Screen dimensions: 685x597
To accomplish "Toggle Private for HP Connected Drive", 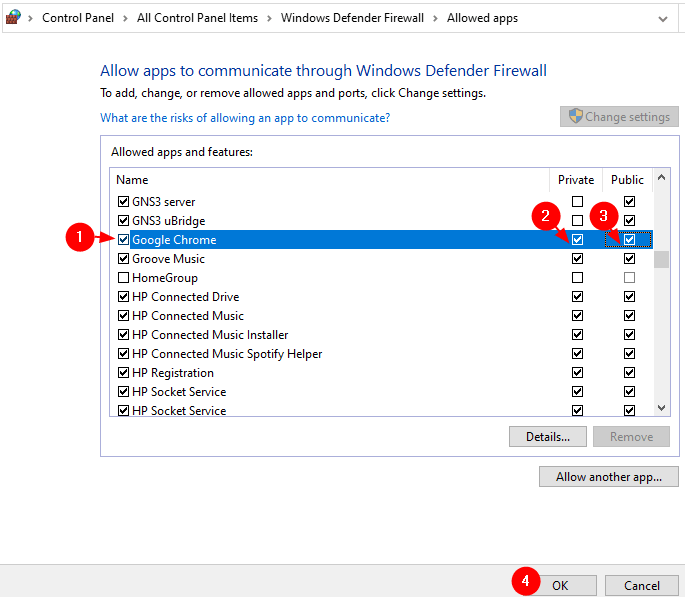I will [578, 297].
